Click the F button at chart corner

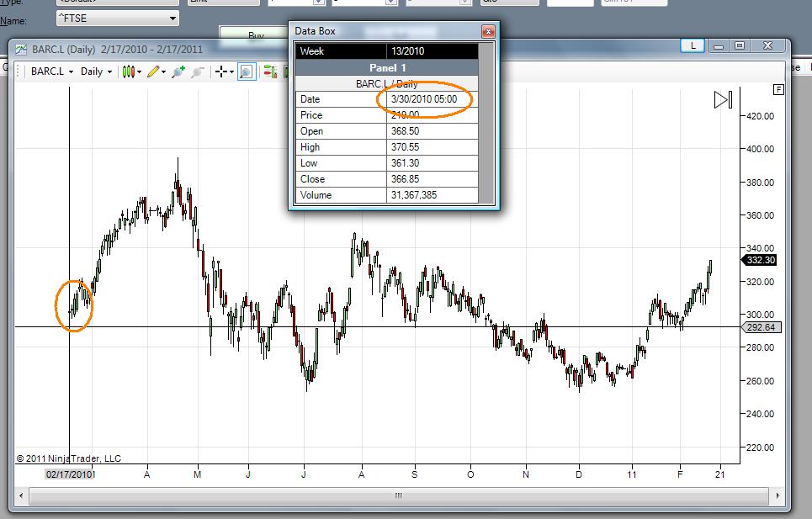point(778,89)
